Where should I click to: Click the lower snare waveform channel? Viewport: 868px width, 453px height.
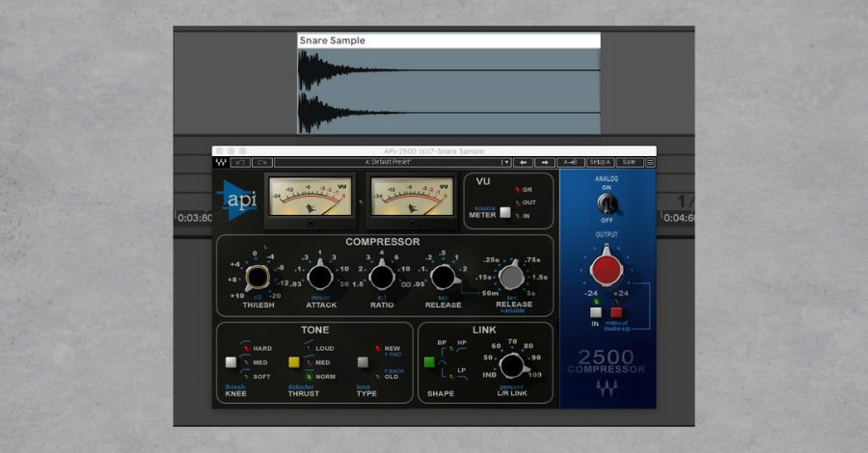click(x=448, y=112)
